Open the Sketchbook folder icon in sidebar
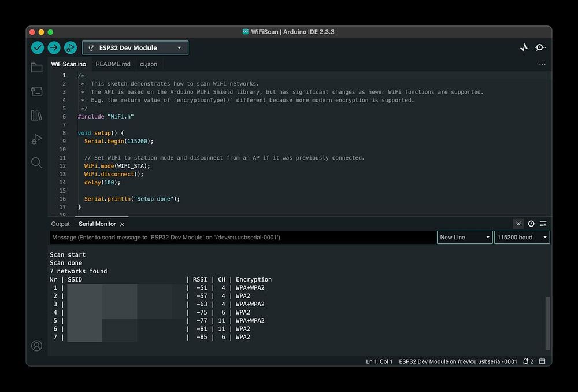 point(36,68)
